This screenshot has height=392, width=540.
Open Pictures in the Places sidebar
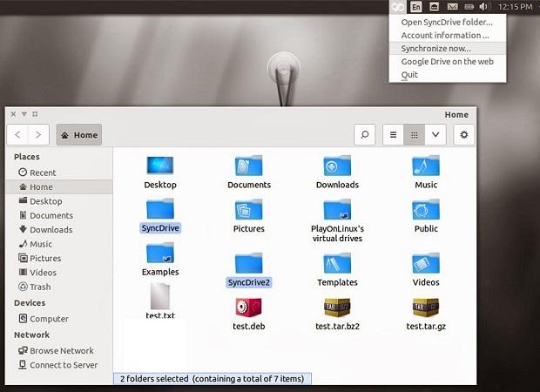[59, 258]
